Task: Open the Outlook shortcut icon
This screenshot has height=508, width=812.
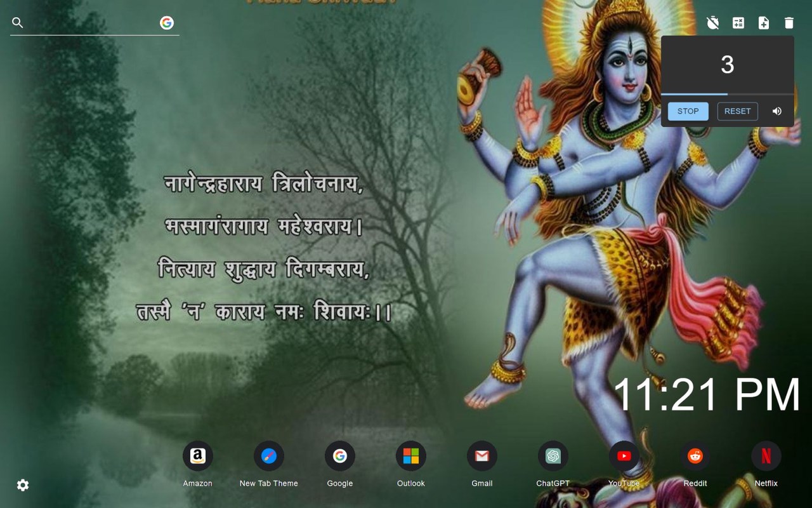Action: coord(411,456)
